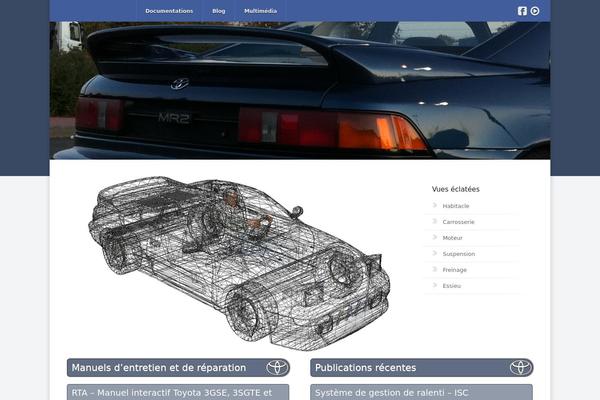Screen dimensions: 600x400
Task: Click the Toyota logo in Manuels d'entretien header
Action: click(x=276, y=367)
